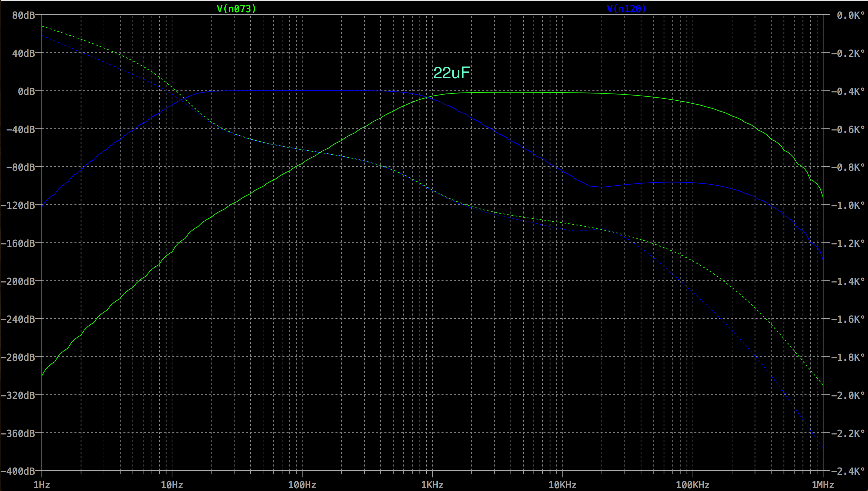Image resolution: width=868 pixels, height=491 pixels.
Task: Click the -240dB magnitude axis label
Action: (18, 319)
